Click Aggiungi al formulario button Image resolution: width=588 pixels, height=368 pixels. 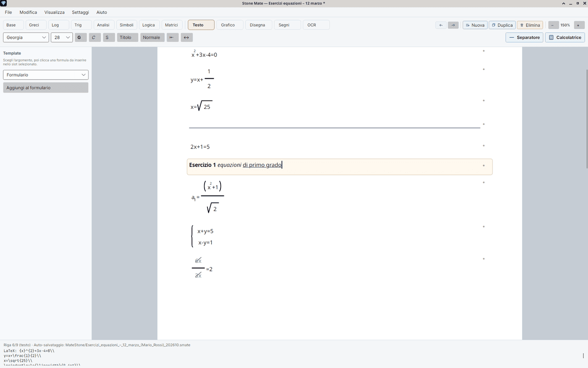46,87
